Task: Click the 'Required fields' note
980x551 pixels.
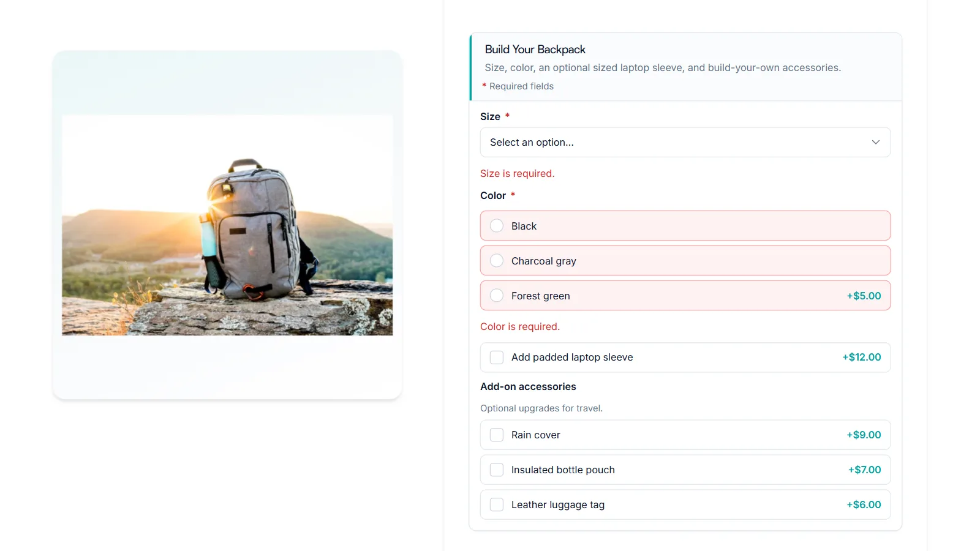Action: (521, 86)
